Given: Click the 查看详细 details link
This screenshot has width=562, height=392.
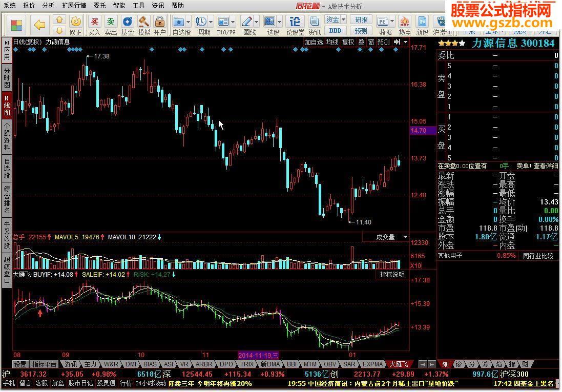Looking at the screenshot, I should pyautogui.click(x=546, y=166).
